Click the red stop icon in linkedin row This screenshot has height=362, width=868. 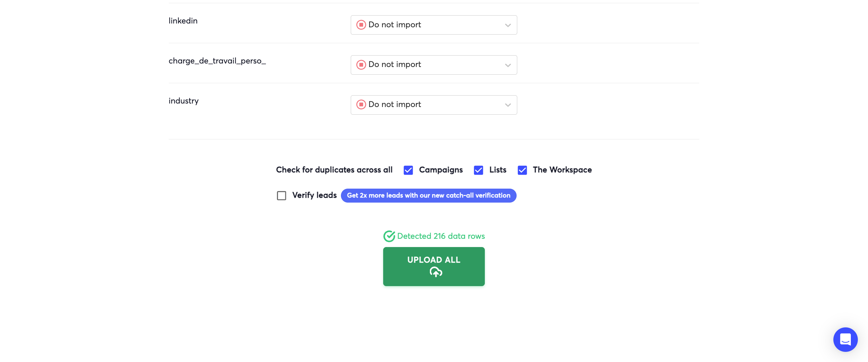pos(361,24)
